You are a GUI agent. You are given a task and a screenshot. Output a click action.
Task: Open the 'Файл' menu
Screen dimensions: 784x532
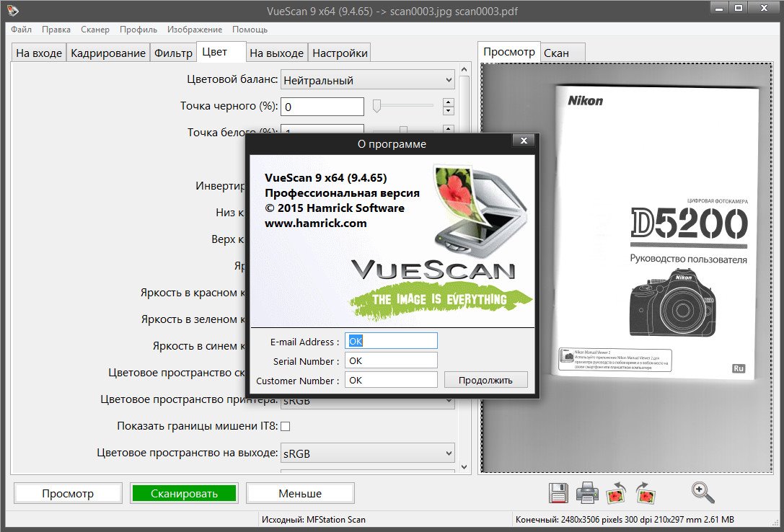[21, 30]
